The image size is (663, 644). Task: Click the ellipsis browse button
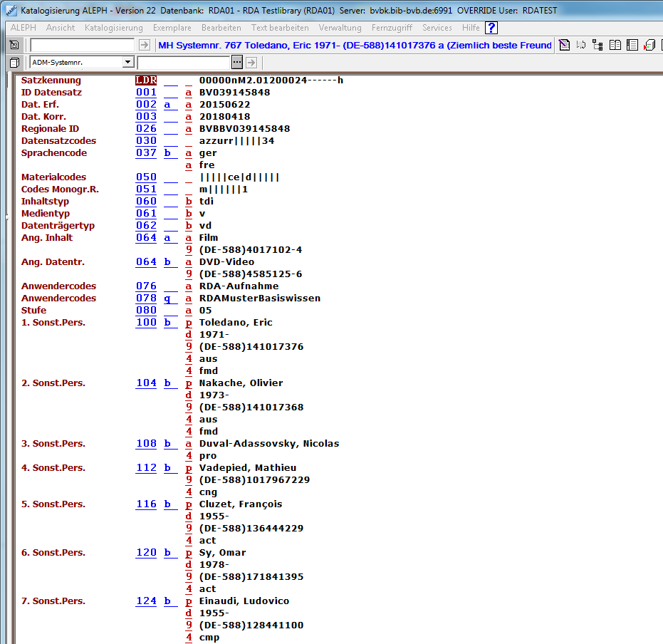pos(237,63)
